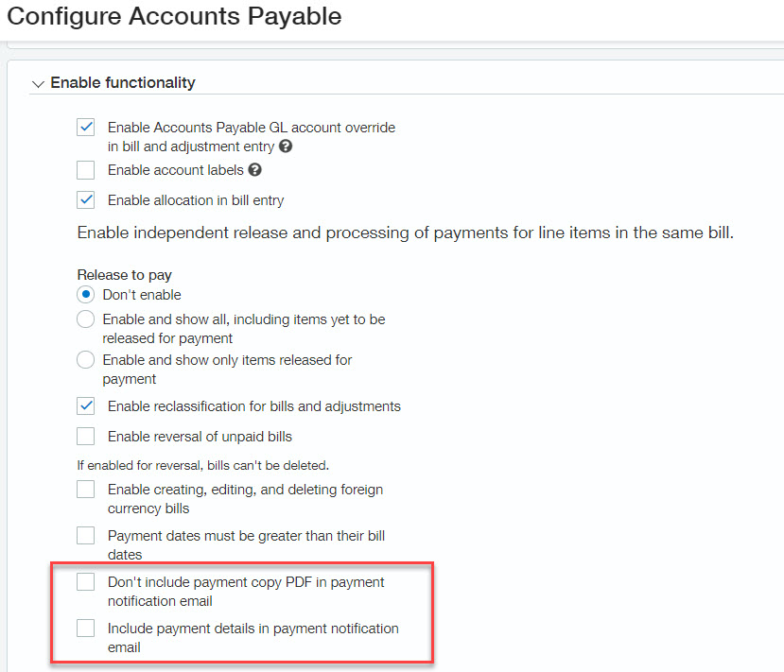Check Include payment details in notification email
This screenshot has width=784, height=672.
86,628
